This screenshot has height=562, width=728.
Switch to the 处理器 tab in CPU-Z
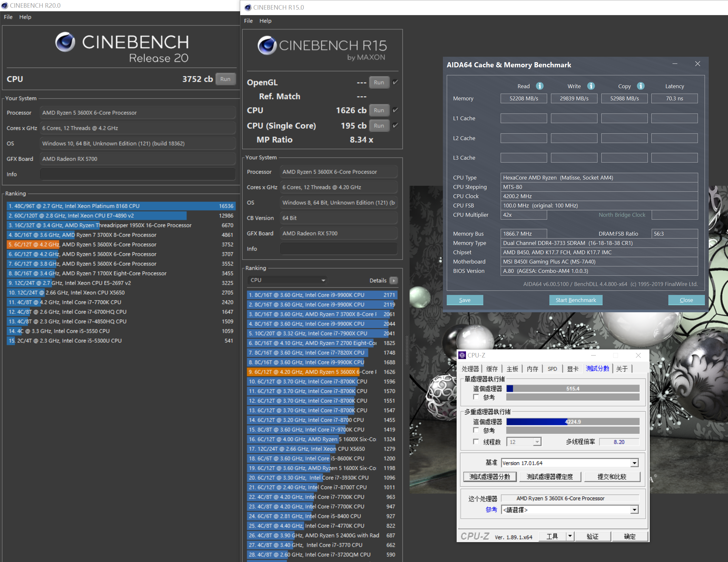470,369
